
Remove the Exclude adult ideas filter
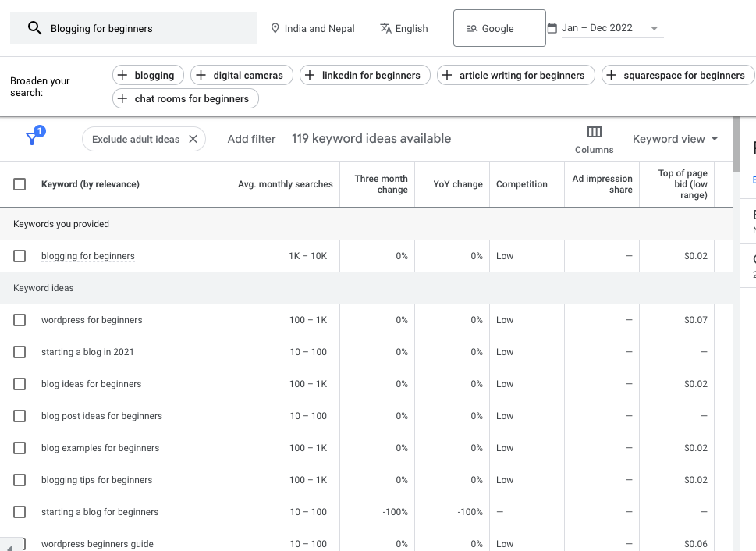coord(193,139)
